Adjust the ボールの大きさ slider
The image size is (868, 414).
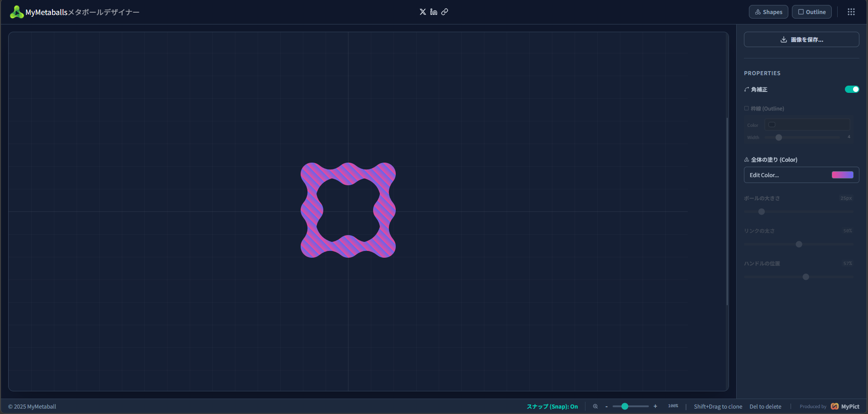pyautogui.click(x=799, y=212)
